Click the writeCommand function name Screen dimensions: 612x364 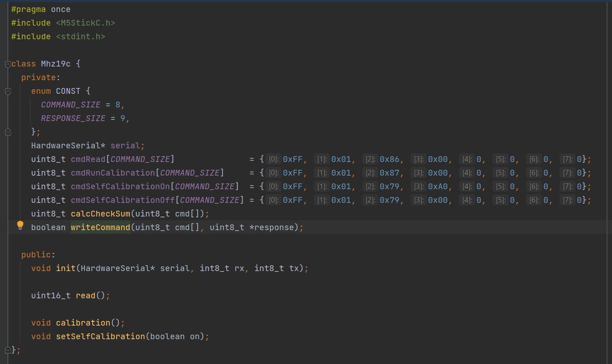click(x=100, y=227)
